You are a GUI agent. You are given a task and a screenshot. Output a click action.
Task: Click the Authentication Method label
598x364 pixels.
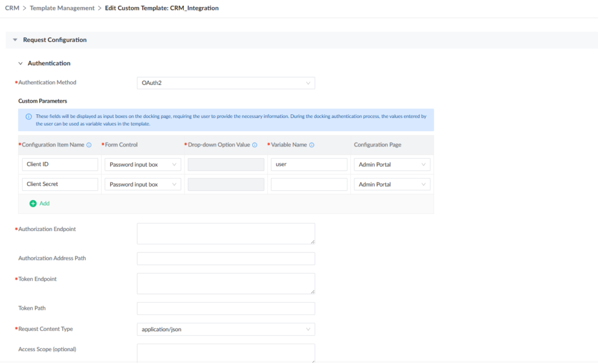pyautogui.click(x=47, y=83)
